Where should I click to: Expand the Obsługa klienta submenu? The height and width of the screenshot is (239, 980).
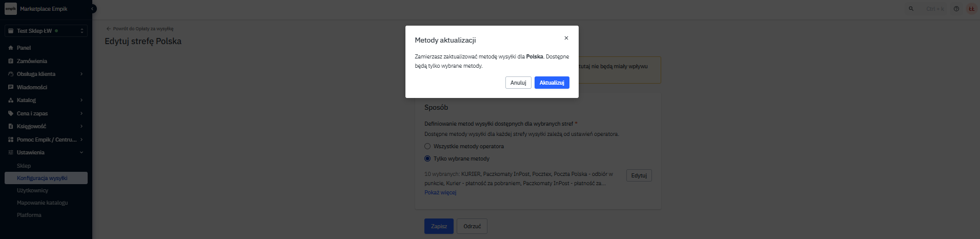coord(81,74)
